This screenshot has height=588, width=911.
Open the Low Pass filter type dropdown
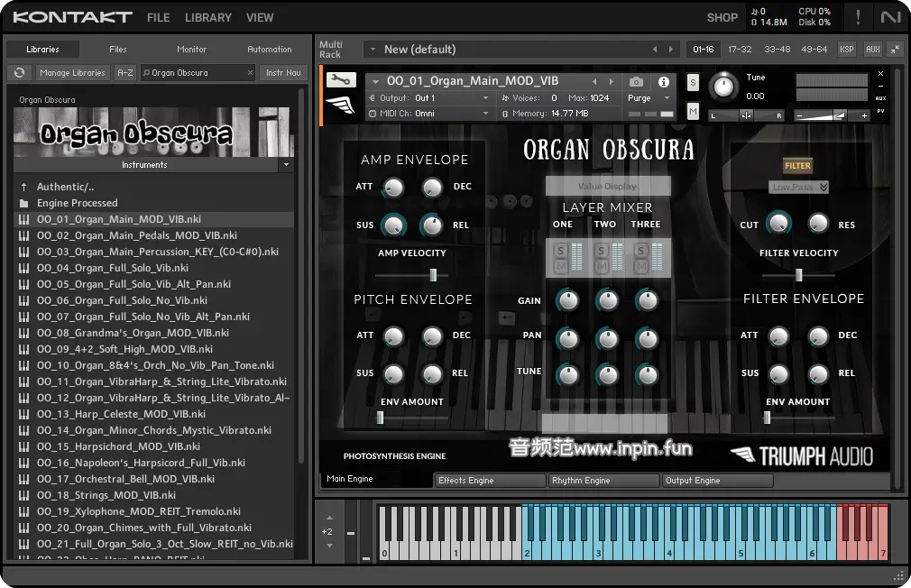(x=799, y=187)
